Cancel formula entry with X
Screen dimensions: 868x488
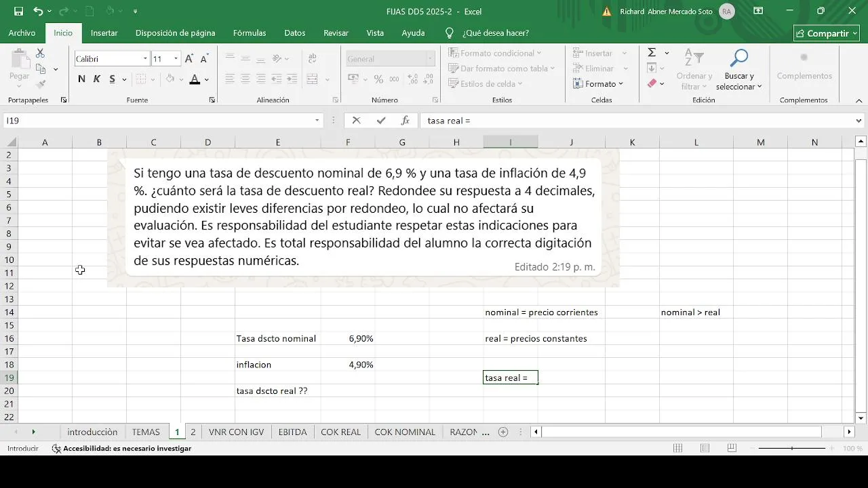(x=357, y=121)
